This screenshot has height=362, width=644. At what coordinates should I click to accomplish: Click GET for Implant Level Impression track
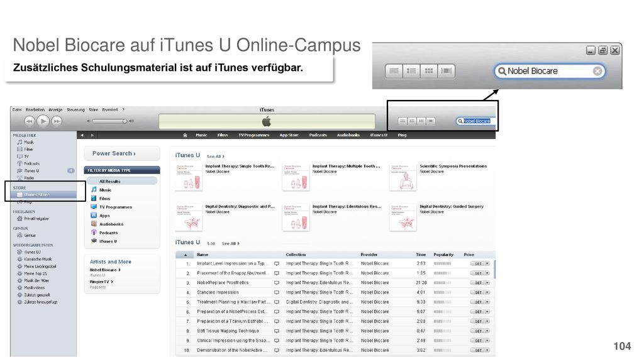[478, 263]
